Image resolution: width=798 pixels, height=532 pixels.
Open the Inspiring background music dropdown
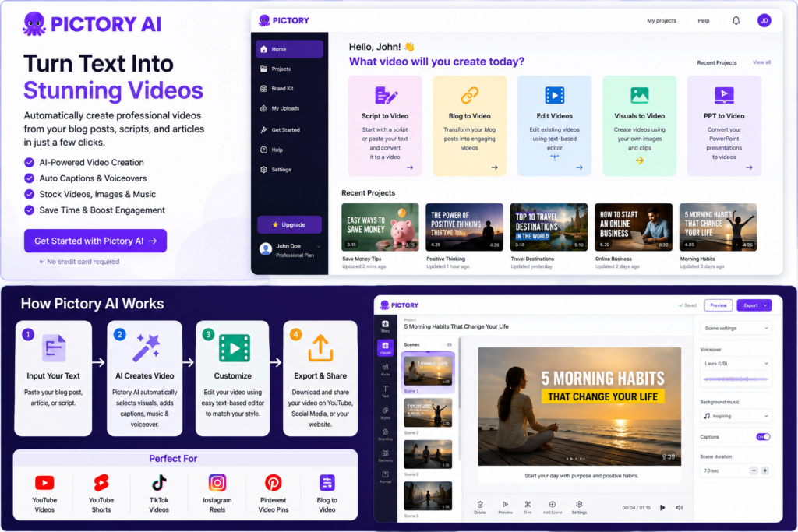(736, 416)
